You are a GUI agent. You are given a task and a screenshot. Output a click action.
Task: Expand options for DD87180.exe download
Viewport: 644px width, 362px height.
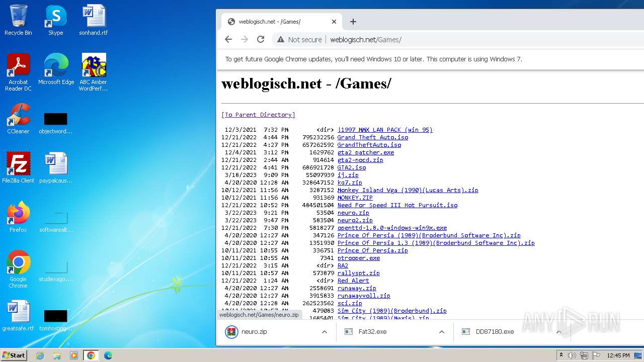(x=558, y=332)
